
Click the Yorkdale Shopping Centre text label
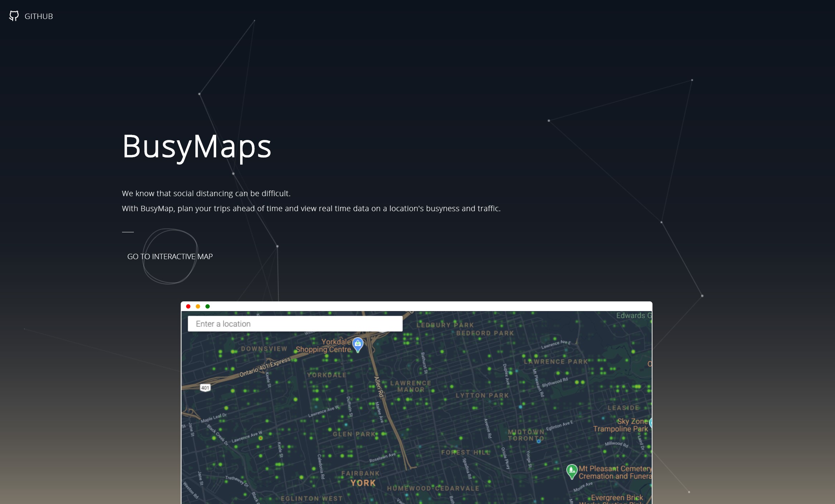click(x=324, y=346)
